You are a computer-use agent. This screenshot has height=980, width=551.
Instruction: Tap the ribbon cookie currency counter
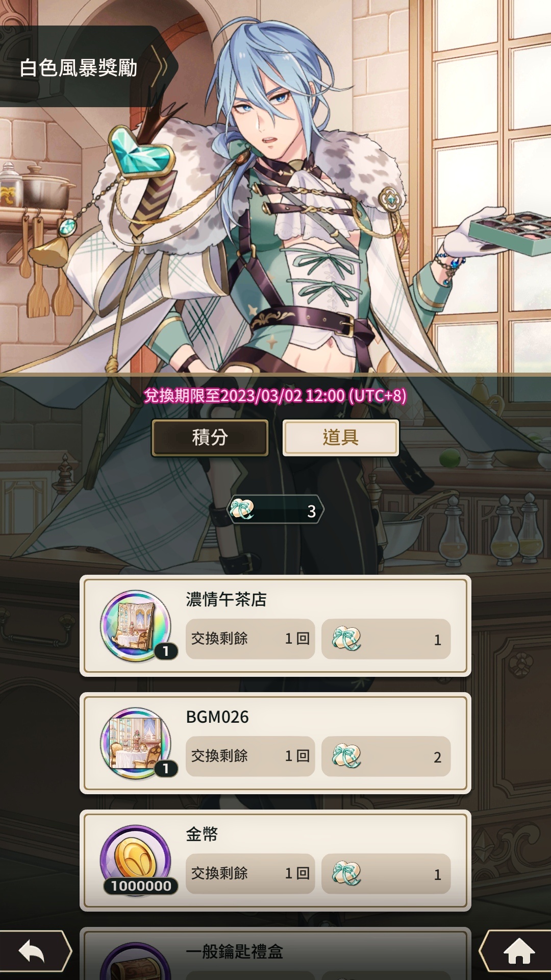pos(275,509)
